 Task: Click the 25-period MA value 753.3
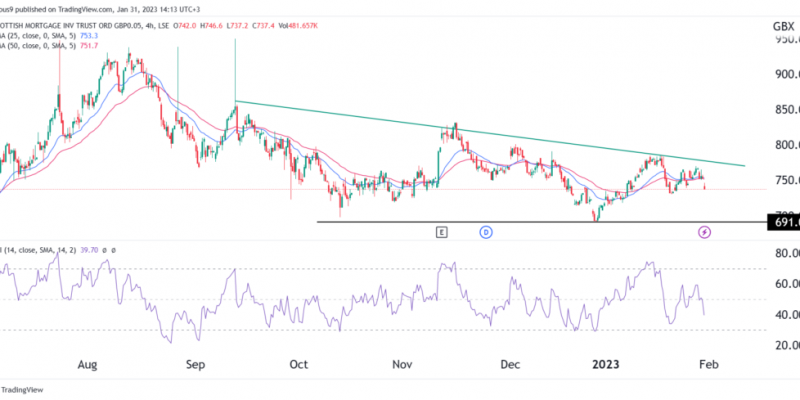[89, 36]
